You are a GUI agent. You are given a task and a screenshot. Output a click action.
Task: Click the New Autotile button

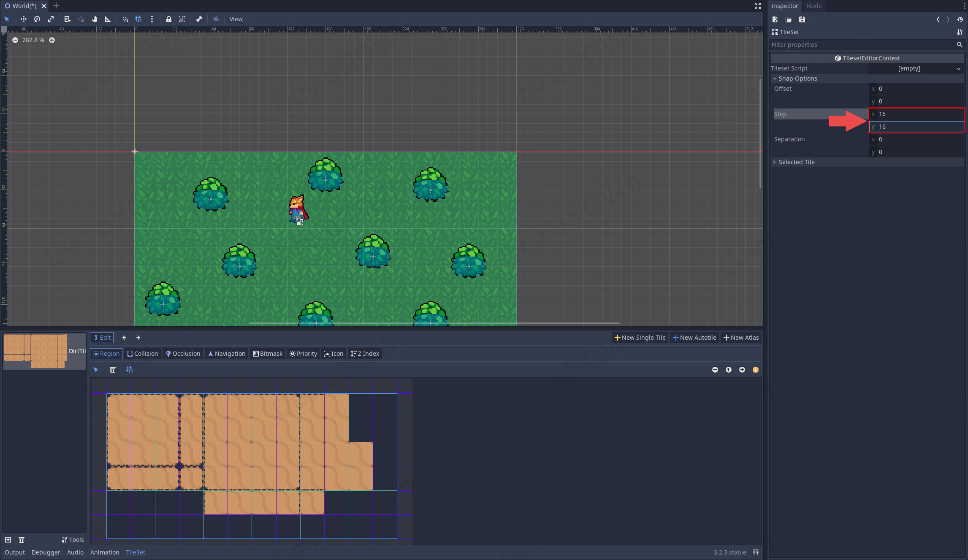tap(694, 338)
